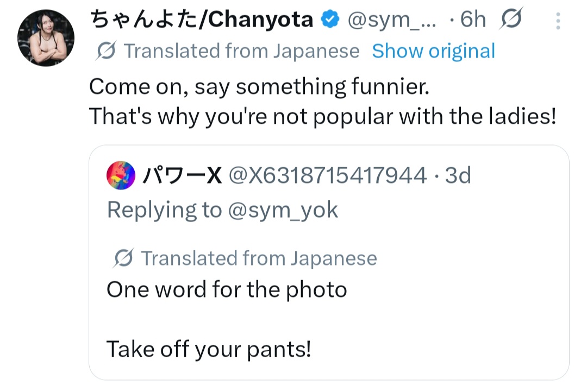Image resolution: width=587 pixels, height=392 pixels.
Task: Open the @X6318715417944 handle
Action: (327, 175)
